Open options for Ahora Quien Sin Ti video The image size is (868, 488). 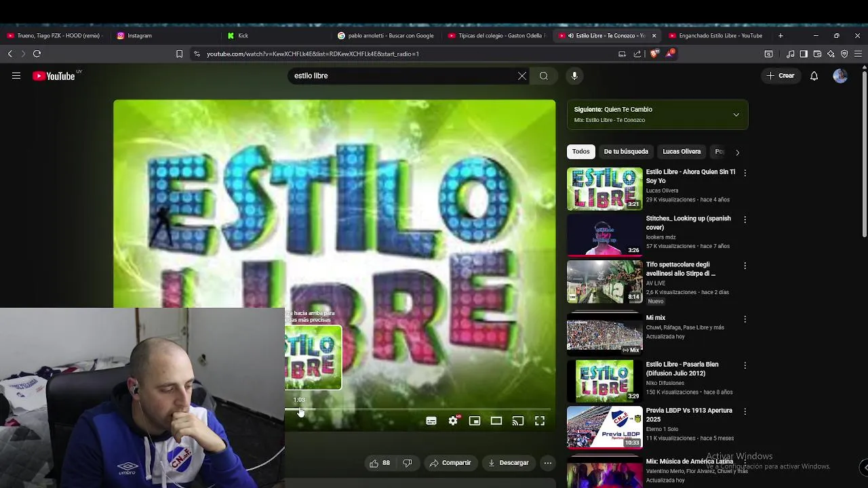(745, 174)
